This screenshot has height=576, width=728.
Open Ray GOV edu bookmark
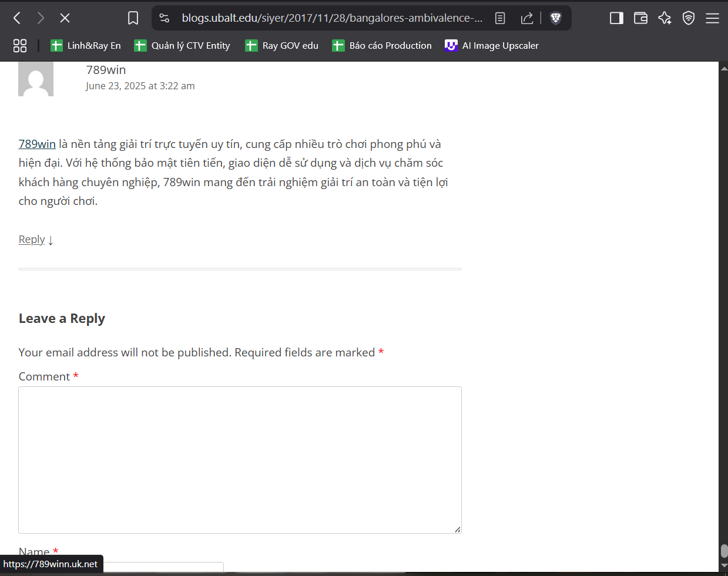282,46
